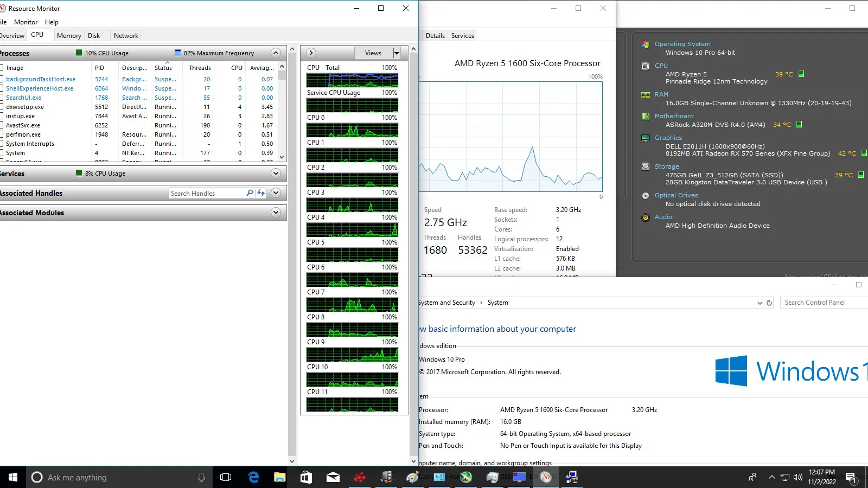This screenshot has width=868, height=488.
Task: Sort processes by Status column
Action: click(x=163, y=68)
